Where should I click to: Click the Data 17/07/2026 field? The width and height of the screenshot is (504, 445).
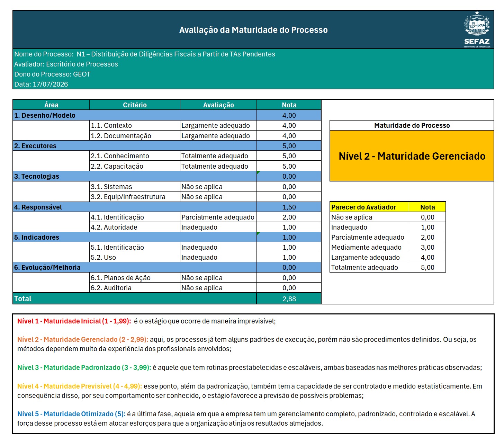coord(41,84)
